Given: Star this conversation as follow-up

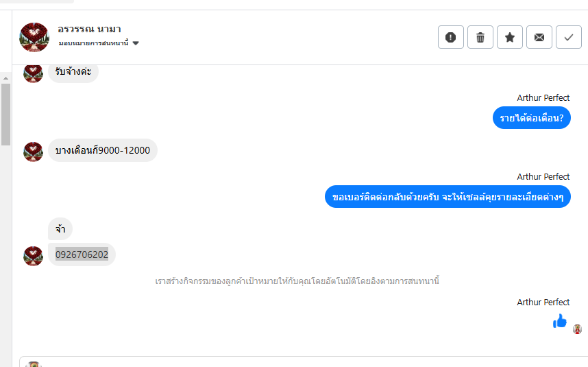Looking at the screenshot, I should (509, 37).
